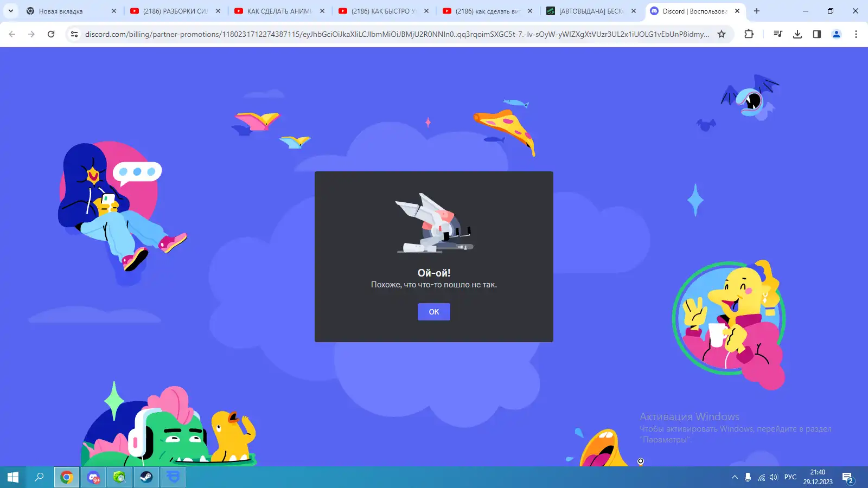Viewport: 868px width, 488px height.
Task: Open the Extensions puzzle icon
Action: [x=749, y=34]
